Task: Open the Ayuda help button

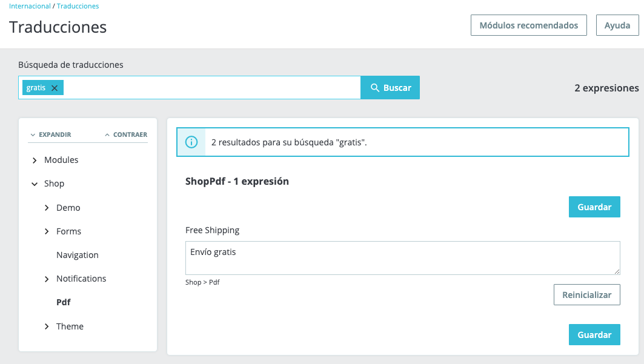Action: coord(617,25)
